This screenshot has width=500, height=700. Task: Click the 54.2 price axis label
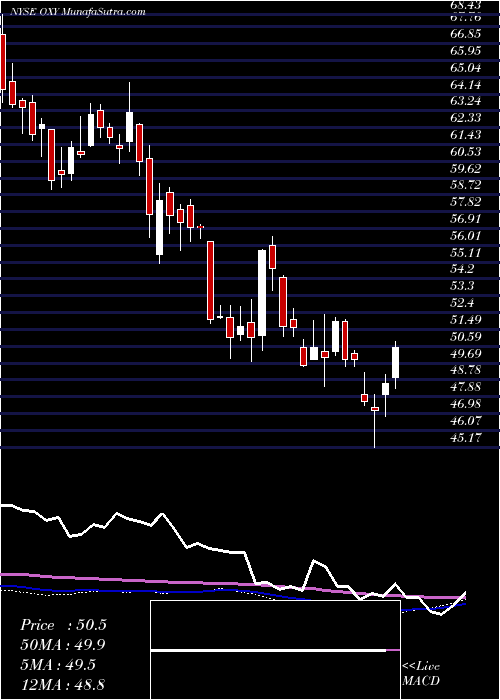pyautogui.click(x=463, y=269)
